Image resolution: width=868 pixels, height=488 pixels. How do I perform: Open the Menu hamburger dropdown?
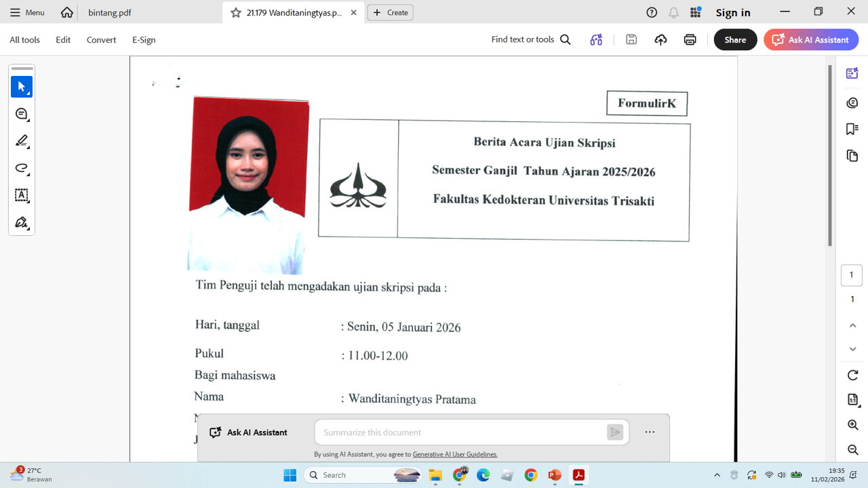(27, 12)
